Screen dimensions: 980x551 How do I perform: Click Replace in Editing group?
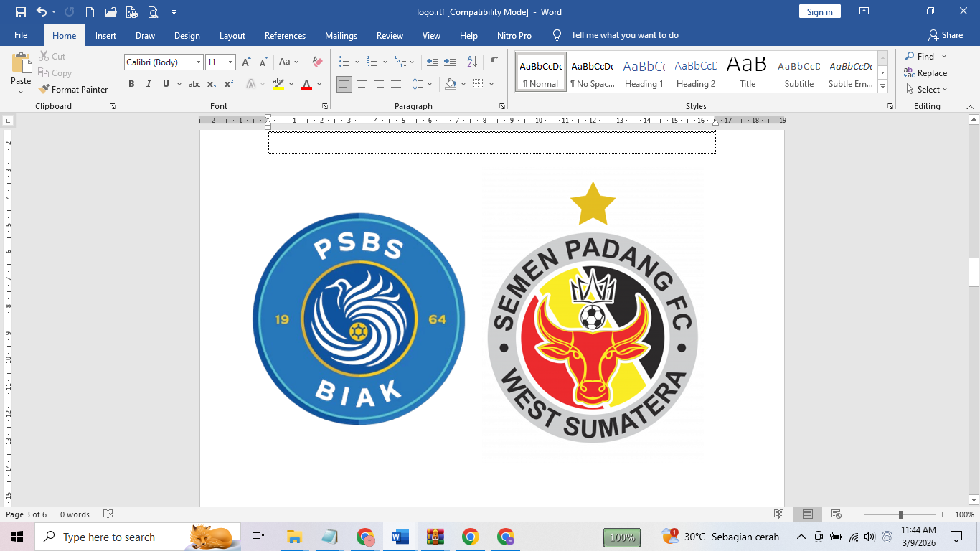pos(925,73)
